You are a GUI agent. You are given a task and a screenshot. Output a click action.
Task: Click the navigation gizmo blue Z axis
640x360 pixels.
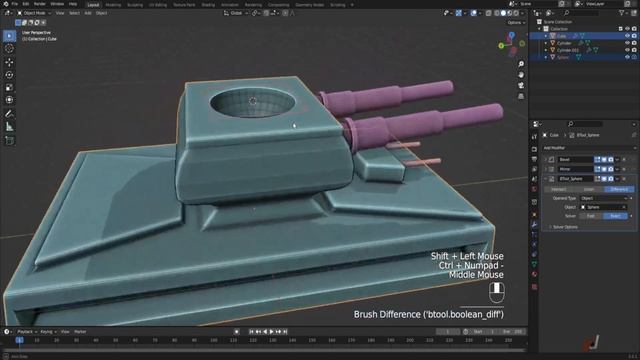pos(511,36)
